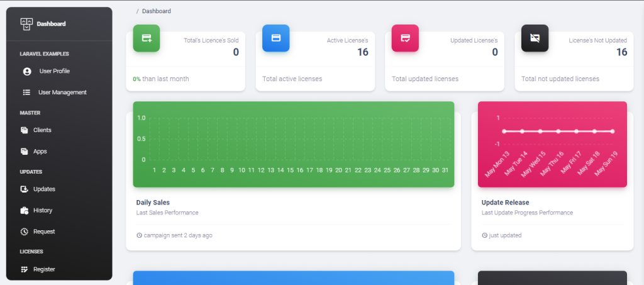The height and width of the screenshot is (285, 644).
Task: Click the Register sidebar icon
Action: click(x=25, y=269)
